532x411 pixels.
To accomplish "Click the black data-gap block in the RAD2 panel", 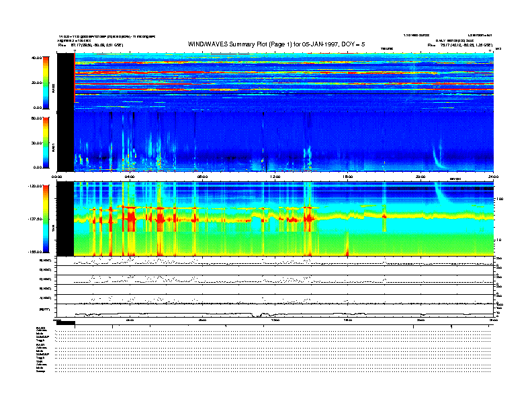I will (65, 82).
